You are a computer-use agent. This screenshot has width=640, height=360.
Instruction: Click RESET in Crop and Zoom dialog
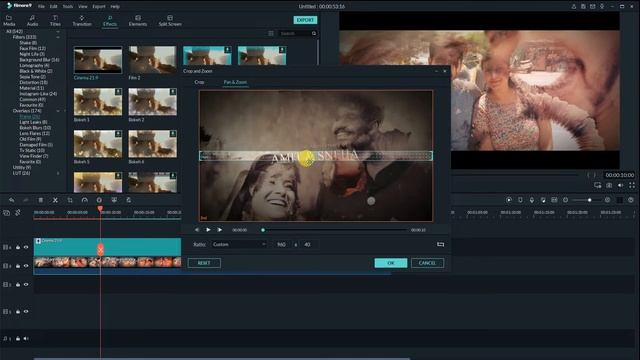(204, 263)
